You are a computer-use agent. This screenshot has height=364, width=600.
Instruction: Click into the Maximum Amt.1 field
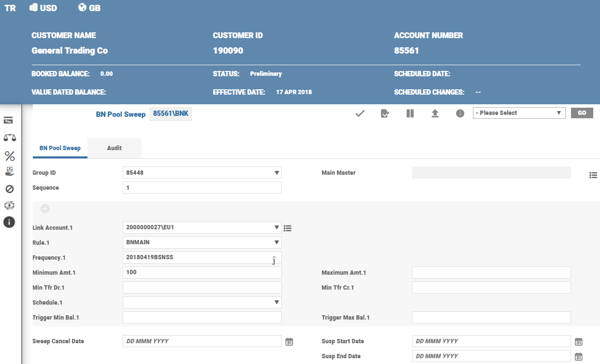click(x=491, y=273)
